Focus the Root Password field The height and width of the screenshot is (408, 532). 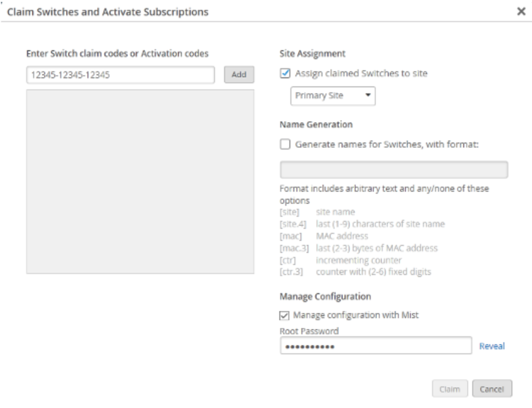375,346
